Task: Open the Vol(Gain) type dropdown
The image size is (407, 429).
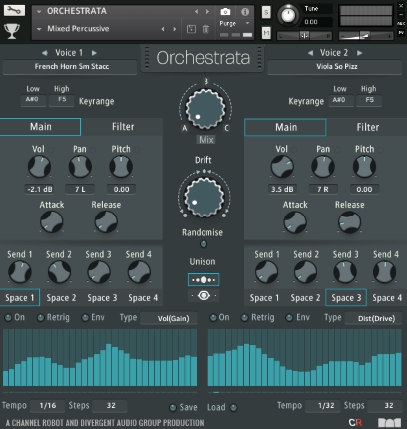Action: (169, 318)
